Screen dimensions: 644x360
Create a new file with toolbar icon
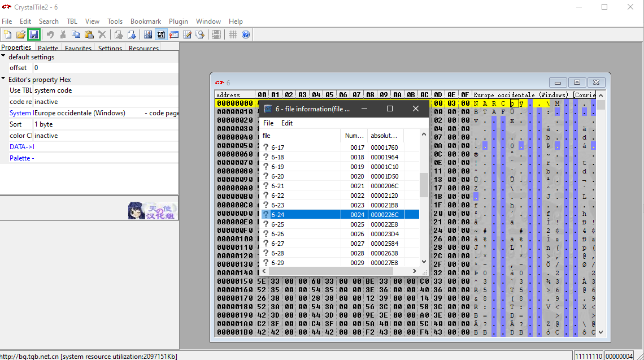pos(8,35)
